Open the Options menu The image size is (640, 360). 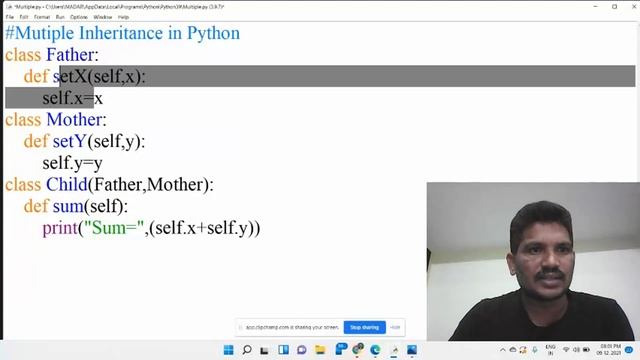[79, 17]
